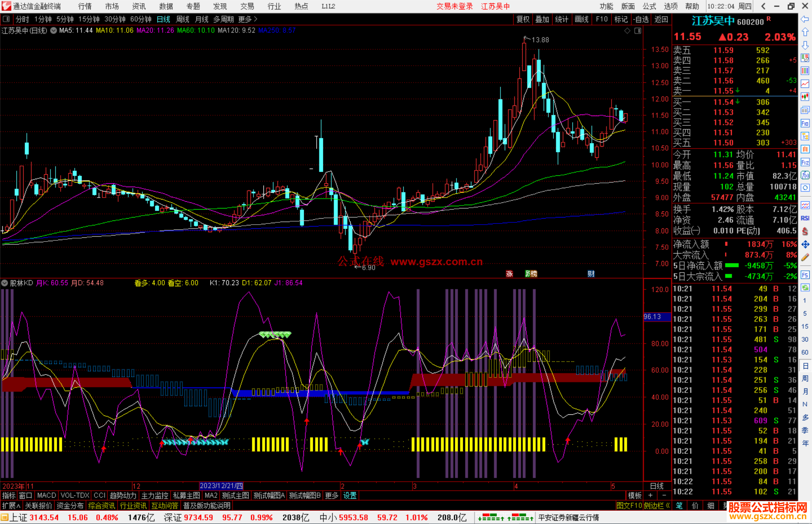Collapse the 侧边栏 sidebar panel

656,506
